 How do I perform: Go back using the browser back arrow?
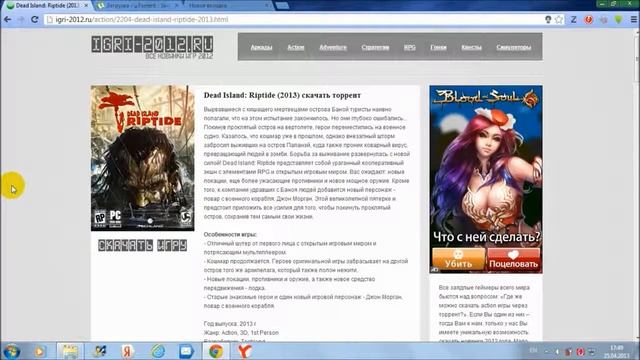[x=7, y=20]
